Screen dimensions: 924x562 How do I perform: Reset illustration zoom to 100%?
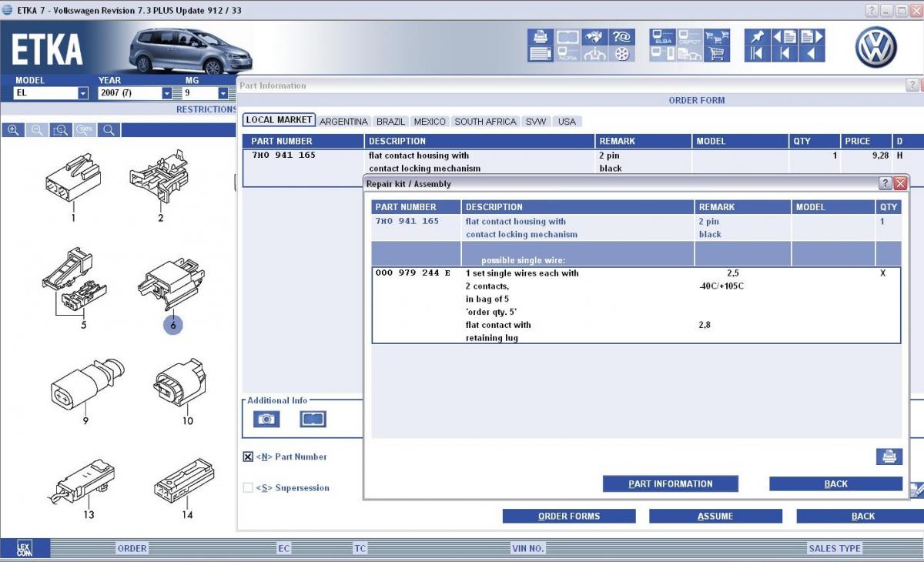[x=85, y=130]
